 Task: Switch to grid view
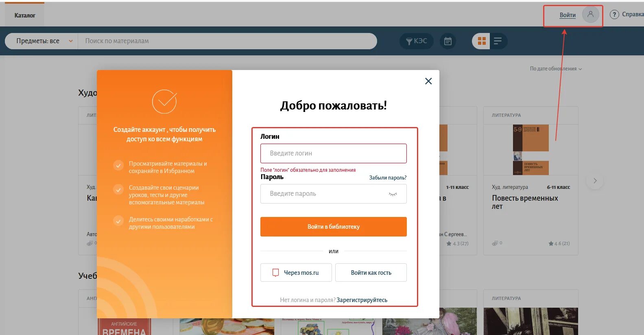click(x=482, y=41)
